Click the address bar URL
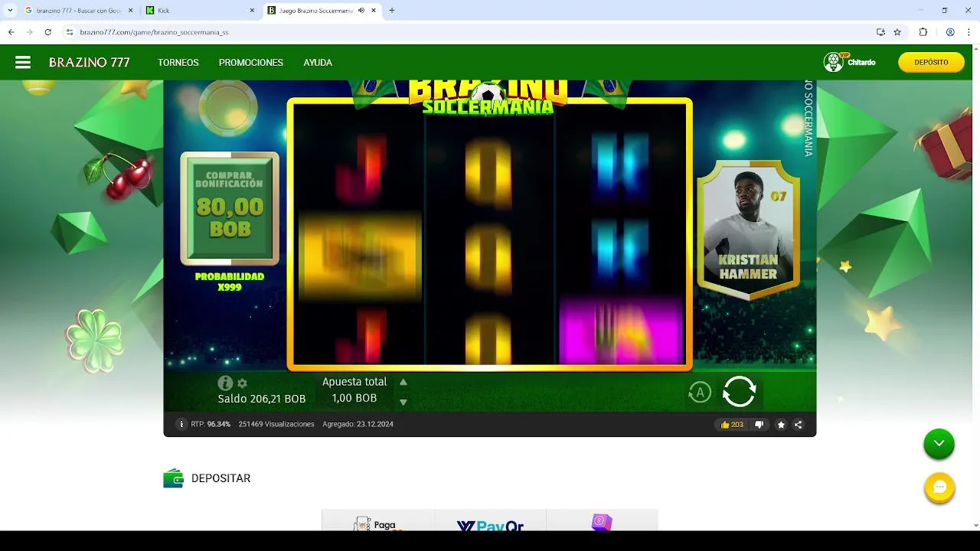Viewport: 980px width, 551px height. pyautogui.click(x=154, y=32)
